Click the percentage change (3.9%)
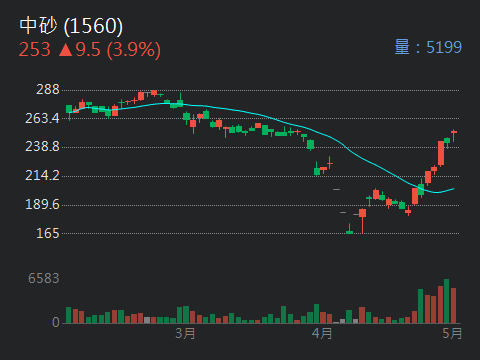The image size is (480, 360). pyautogui.click(x=134, y=50)
